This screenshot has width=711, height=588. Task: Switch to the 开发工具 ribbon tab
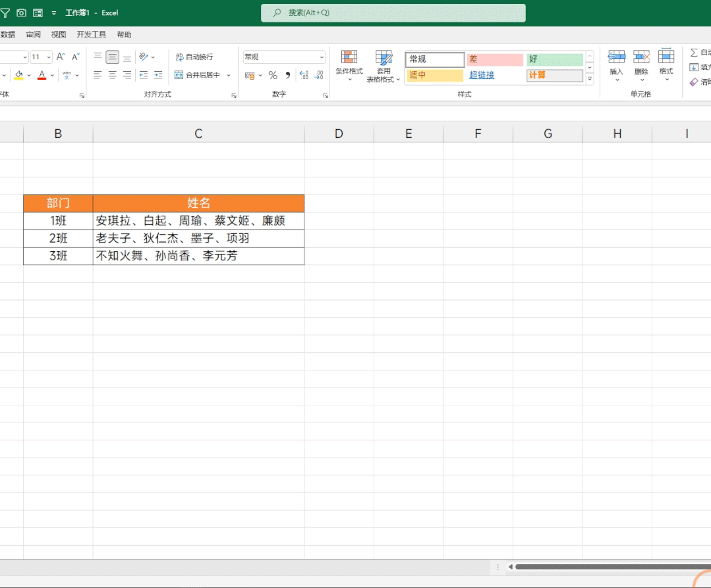pyautogui.click(x=91, y=34)
